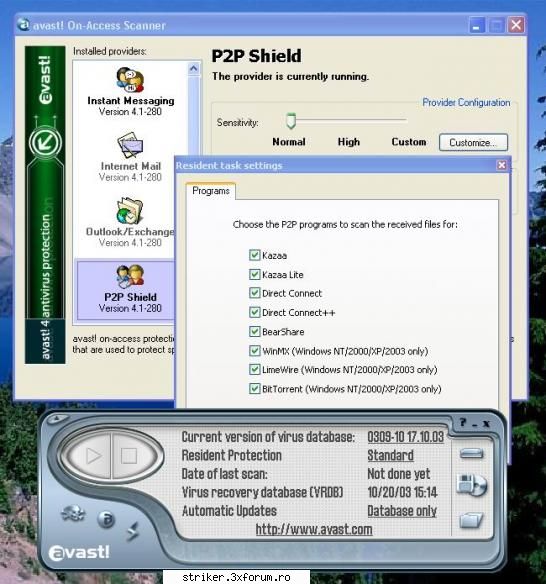Screen dimensions: 546x584
Task: Close the Resident task settings dialog
Action: click(x=502, y=165)
